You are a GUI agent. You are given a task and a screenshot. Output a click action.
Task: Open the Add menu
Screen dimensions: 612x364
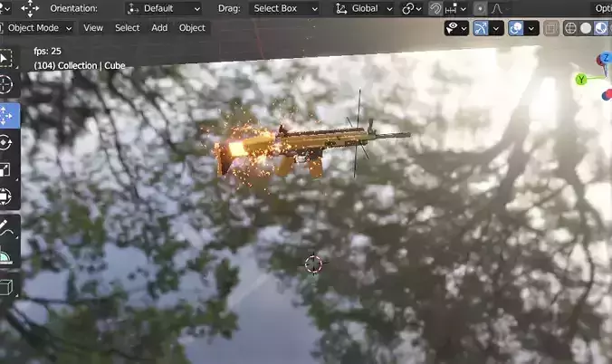pyautogui.click(x=159, y=28)
